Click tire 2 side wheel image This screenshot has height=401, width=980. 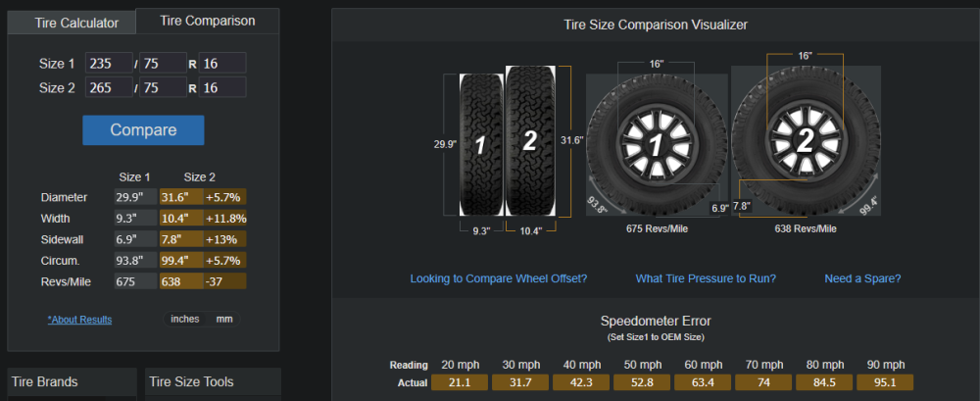[806, 140]
